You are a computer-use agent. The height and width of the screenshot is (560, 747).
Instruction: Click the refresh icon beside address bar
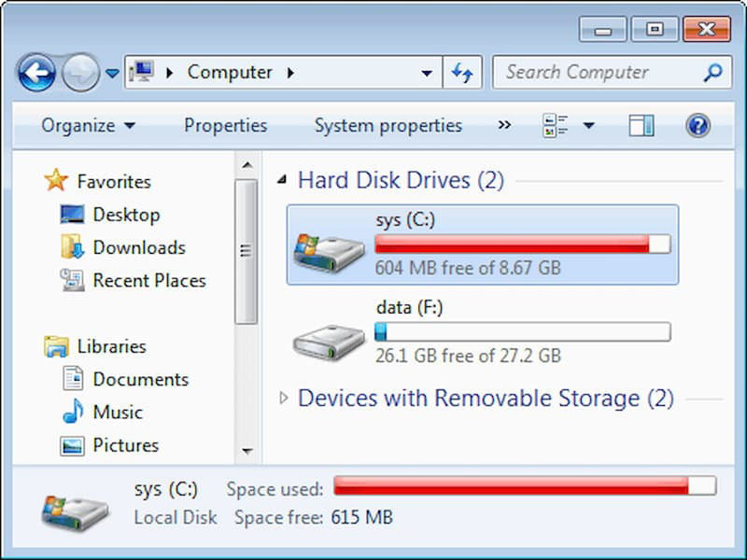[462, 73]
